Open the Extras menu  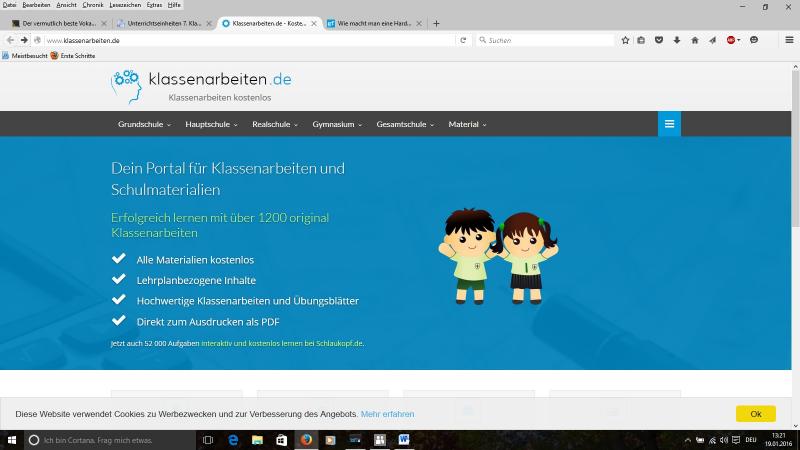click(154, 5)
